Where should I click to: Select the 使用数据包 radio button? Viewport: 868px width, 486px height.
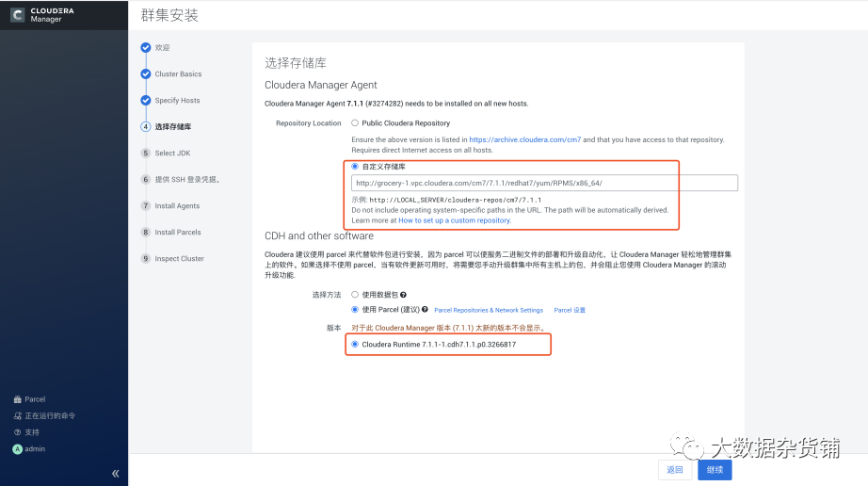(x=355, y=295)
